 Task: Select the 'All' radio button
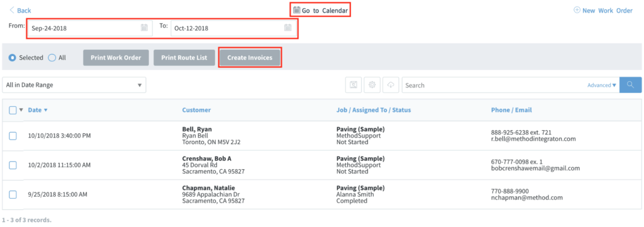tap(52, 58)
